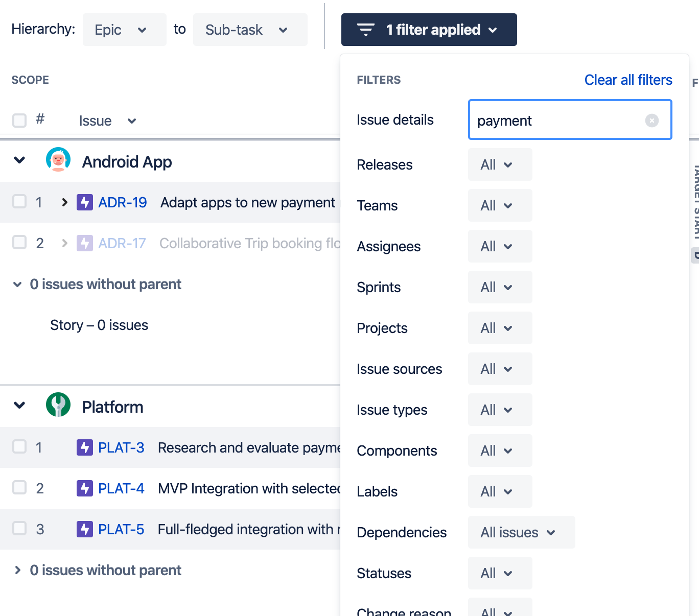699x616 pixels.
Task: Open the ADR-17 issue link
Action: pyautogui.click(x=122, y=244)
